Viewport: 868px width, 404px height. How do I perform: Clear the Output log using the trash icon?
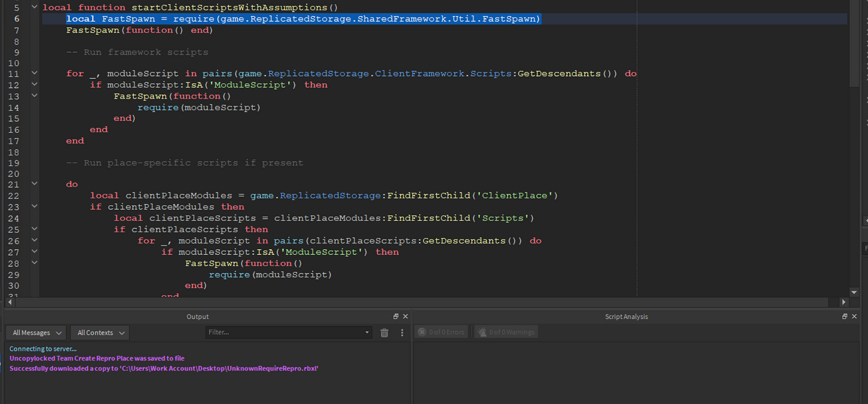[384, 332]
